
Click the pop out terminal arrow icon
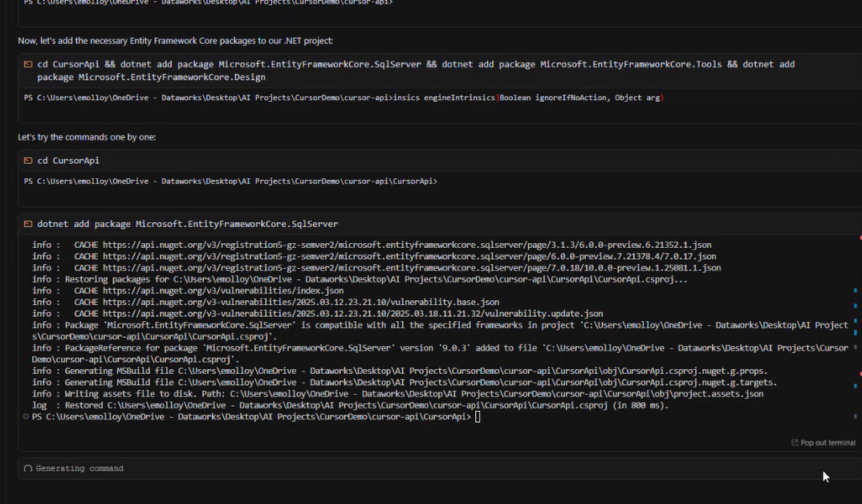coord(795,443)
